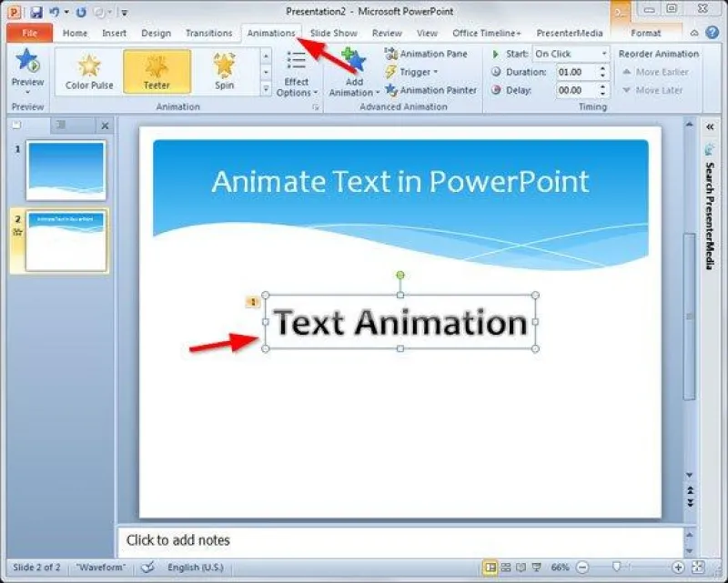Screen dimensions: 728x583
Task: Open the Design tab
Action: click(156, 33)
